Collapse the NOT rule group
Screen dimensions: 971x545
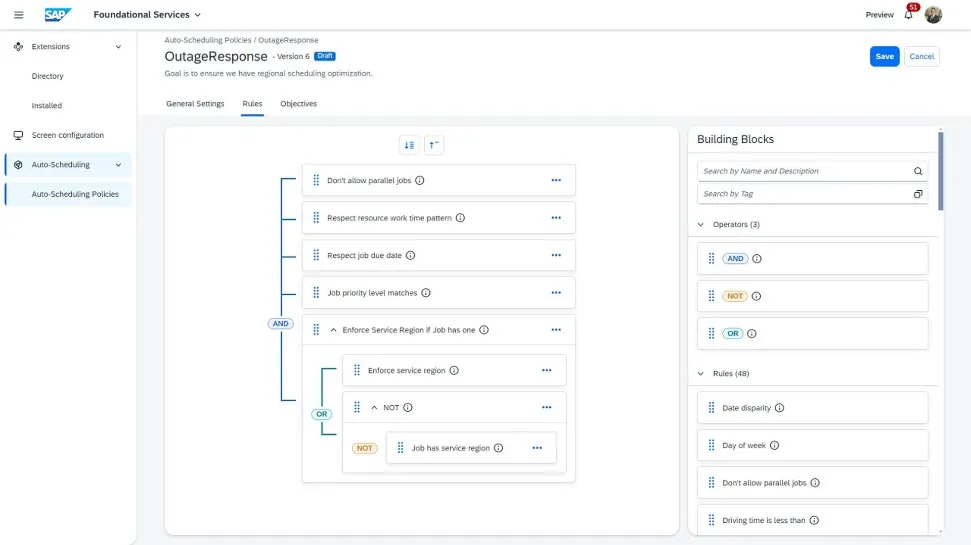point(374,408)
